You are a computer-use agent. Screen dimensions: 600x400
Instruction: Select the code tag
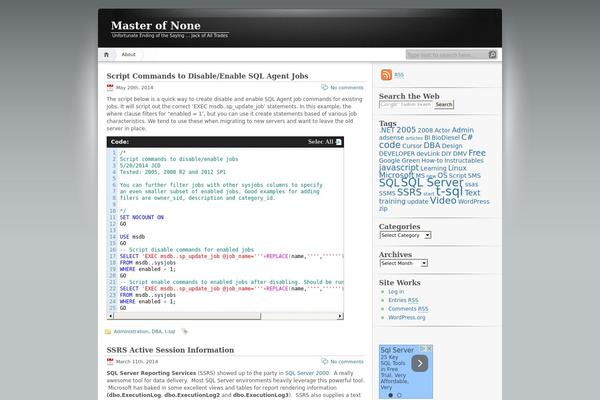[x=390, y=145]
